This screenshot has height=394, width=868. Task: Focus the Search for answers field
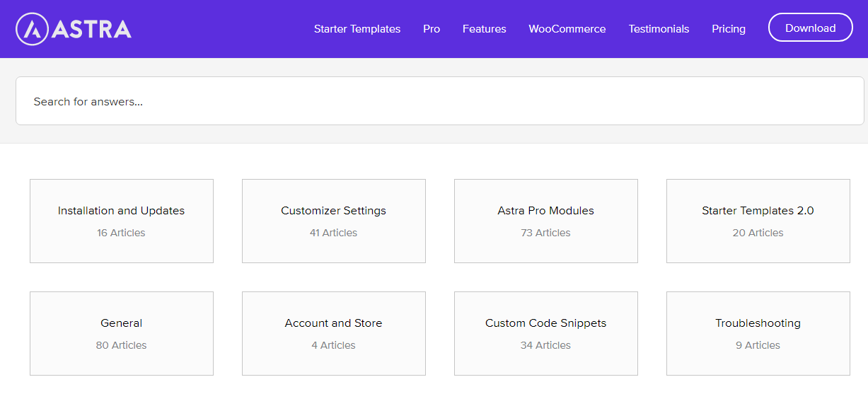point(440,101)
